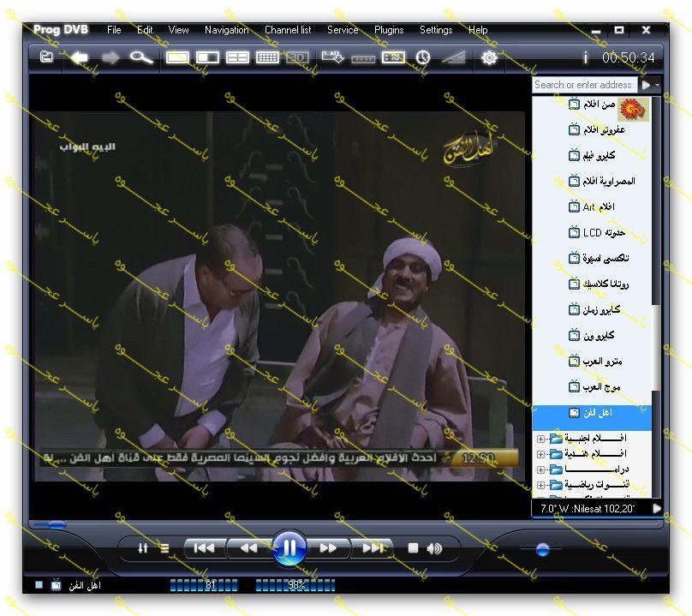Toggle the 3D mode icon

(x=297, y=57)
